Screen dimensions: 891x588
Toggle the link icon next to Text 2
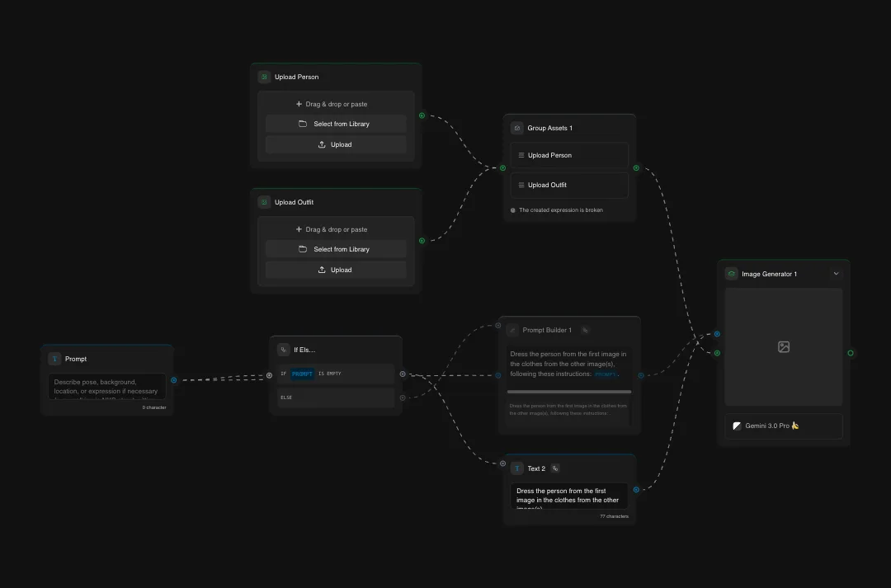tap(554, 468)
